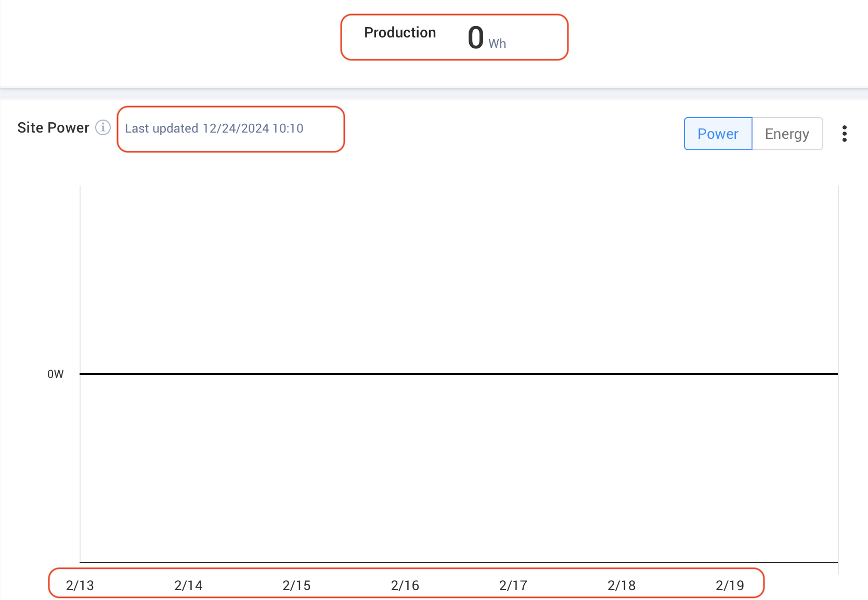Open the three-dot more options menu
This screenshot has height=600, width=868.
(x=844, y=134)
